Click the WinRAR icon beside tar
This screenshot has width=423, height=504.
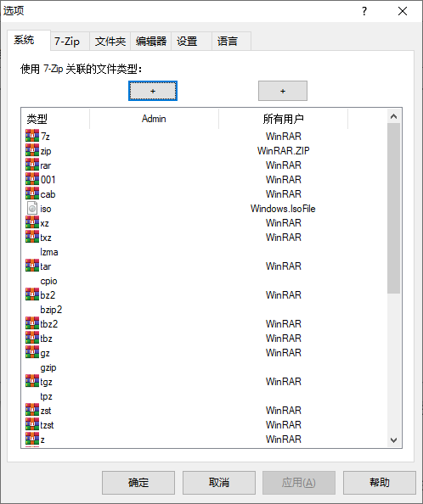tap(32, 266)
